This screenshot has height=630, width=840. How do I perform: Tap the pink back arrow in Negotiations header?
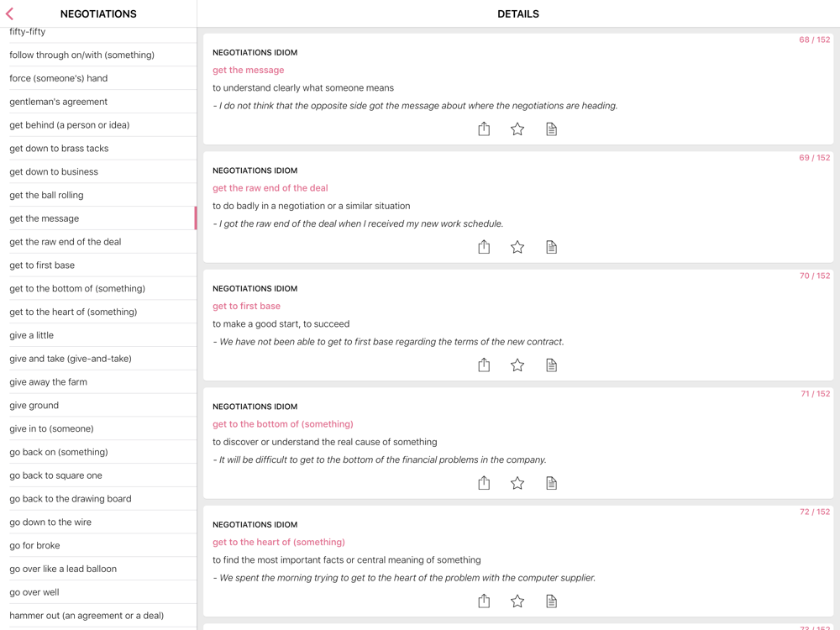[x=10, y=13]
